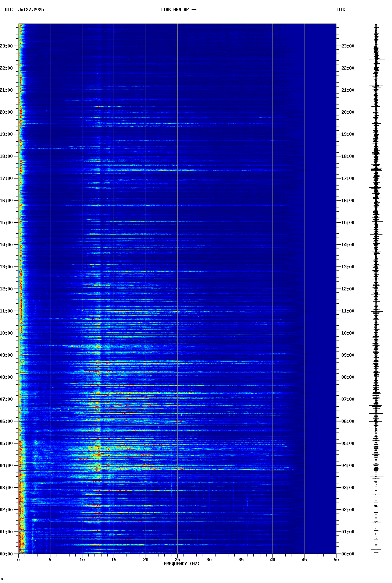Click the 30 Hz frequency tick label
This screenshot has height=583, width=392.
tap(209, 560)
